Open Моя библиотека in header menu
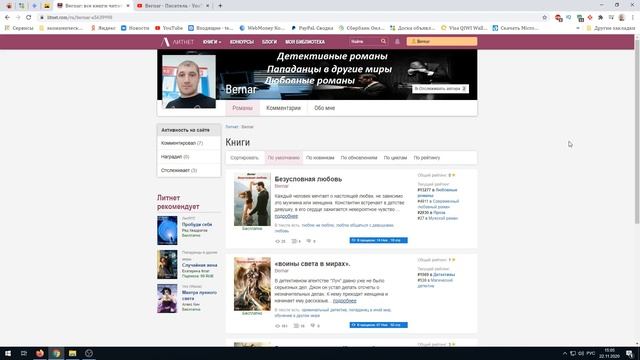 [x=305, y=42]
